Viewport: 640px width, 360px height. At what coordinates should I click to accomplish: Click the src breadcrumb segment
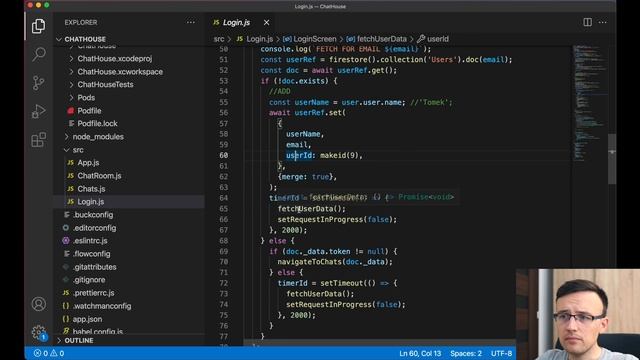click(219, 39)
